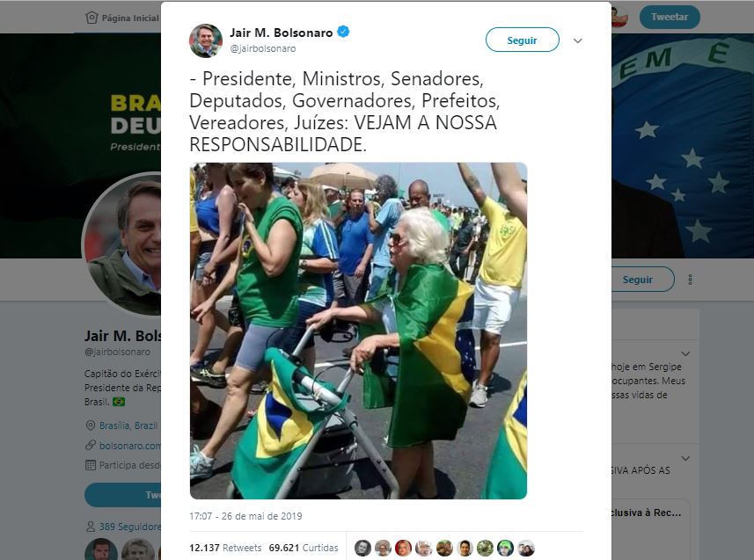
Task: Open the three-dot profile options menu
Action: coord(690,280)
